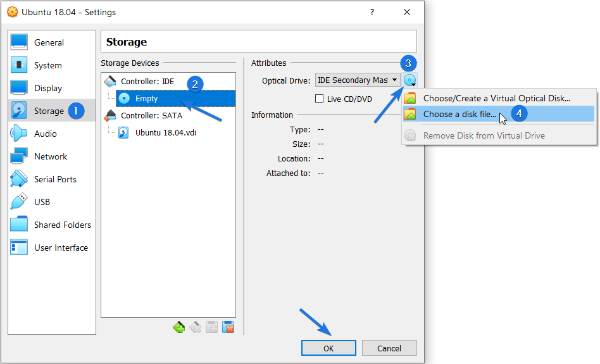Click the add attachment icon
The width and height of the screenshot is (600, 364).
211,327
